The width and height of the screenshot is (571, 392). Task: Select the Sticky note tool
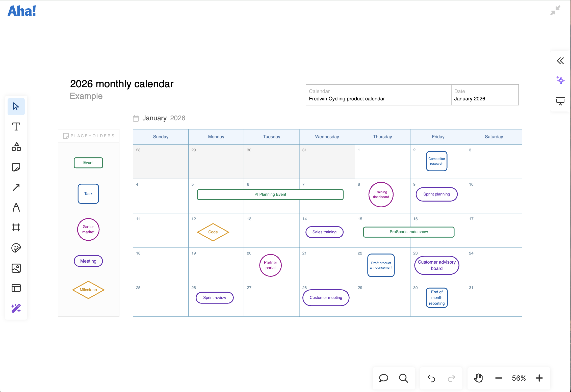click(16, 167)
